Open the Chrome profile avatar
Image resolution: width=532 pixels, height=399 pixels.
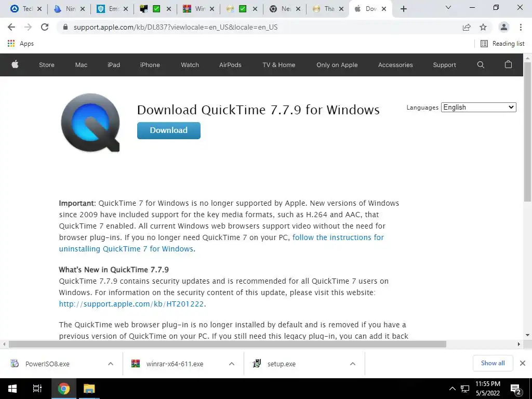(504, 27)
